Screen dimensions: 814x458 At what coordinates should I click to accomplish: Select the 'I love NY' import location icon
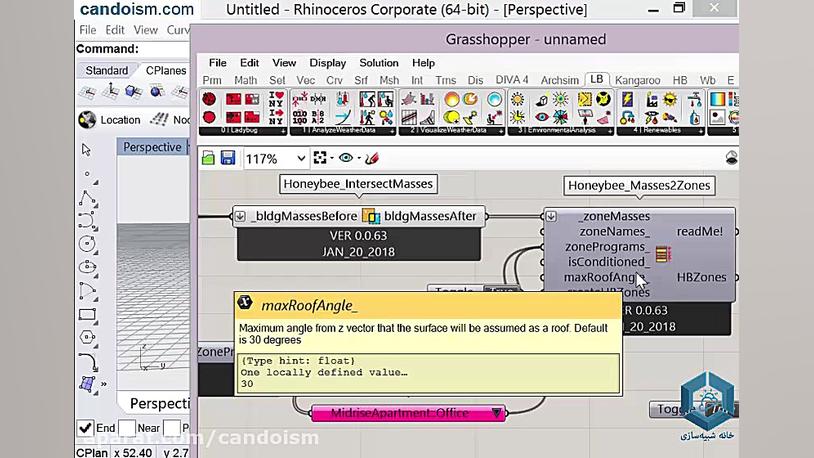click(276, 99)
